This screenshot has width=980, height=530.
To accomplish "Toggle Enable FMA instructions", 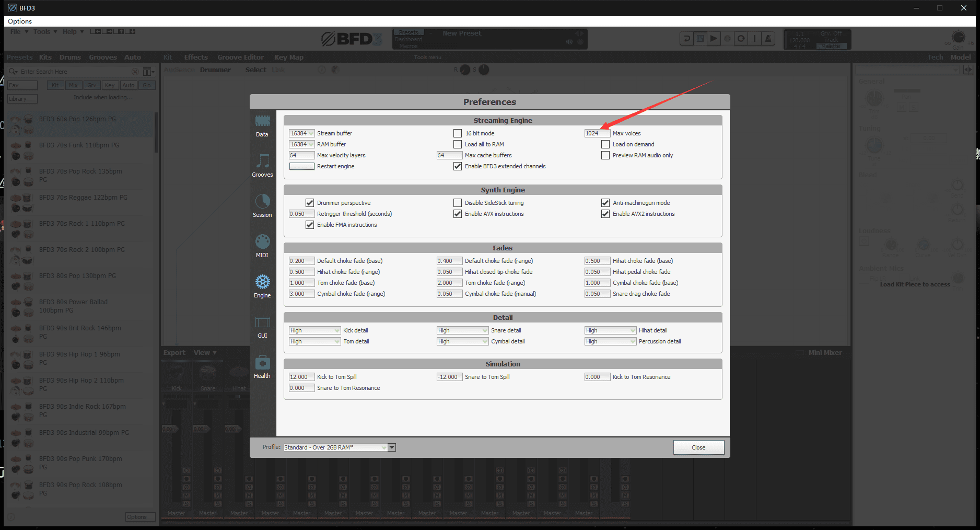I will point(310,225).
